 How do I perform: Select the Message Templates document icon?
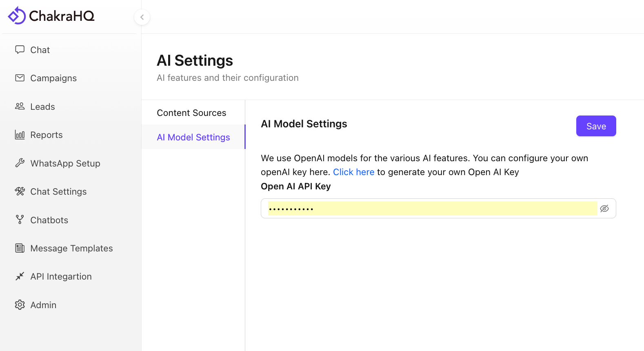[x=20, y=248]
